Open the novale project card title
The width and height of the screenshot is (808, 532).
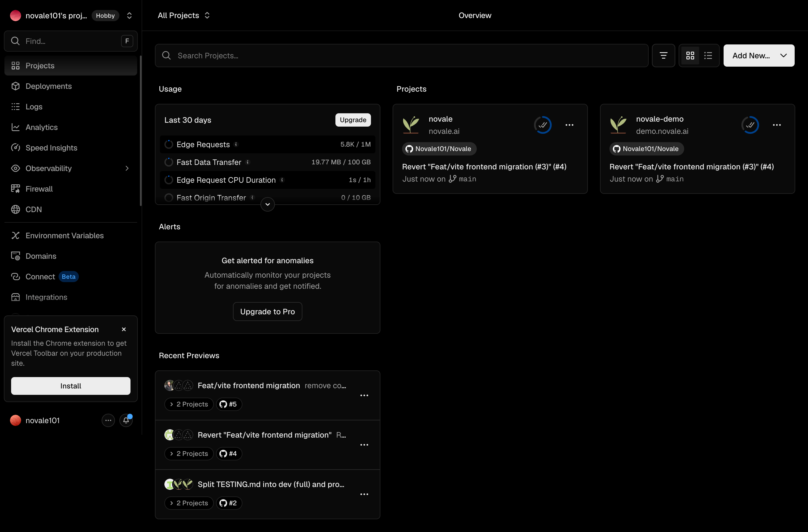click(x=440, y=119)
